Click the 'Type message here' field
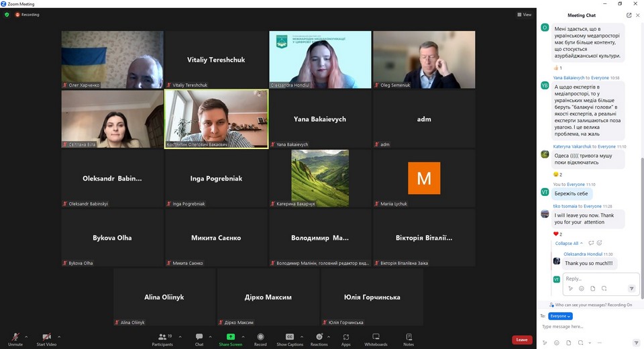This screenshot has height=349, width=644. [584, 327]
